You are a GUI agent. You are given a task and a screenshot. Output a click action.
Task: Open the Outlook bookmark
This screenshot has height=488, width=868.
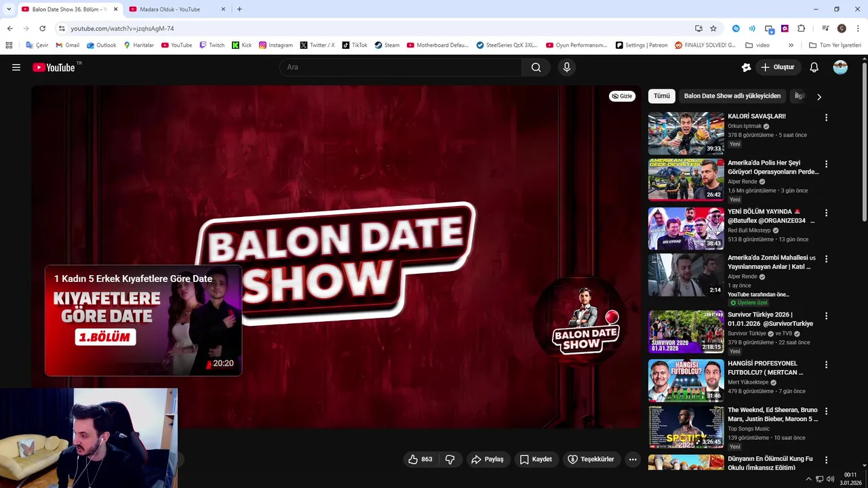(x=101, y=45)
